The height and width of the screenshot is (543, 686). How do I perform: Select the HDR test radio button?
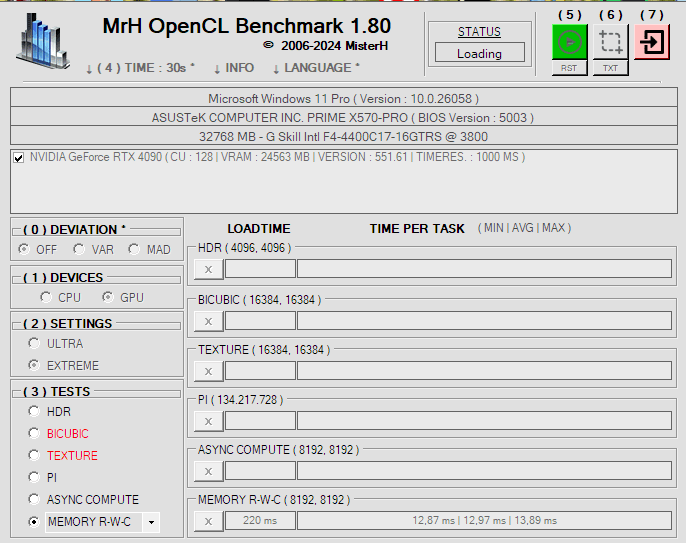coord(34,411)
